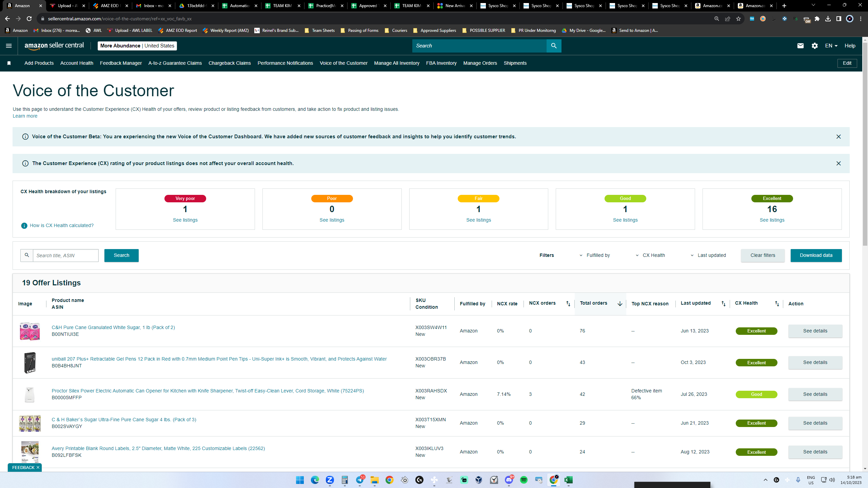Screen dimensions: 868x488
Task: Open the More Abundance United States account switcher
Action: coord(137,46)
